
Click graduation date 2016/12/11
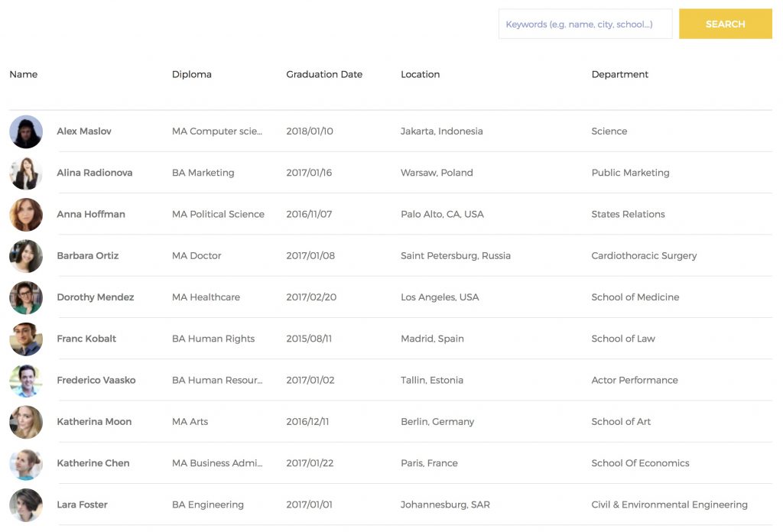pyautogui.click(x=307, y=421)
